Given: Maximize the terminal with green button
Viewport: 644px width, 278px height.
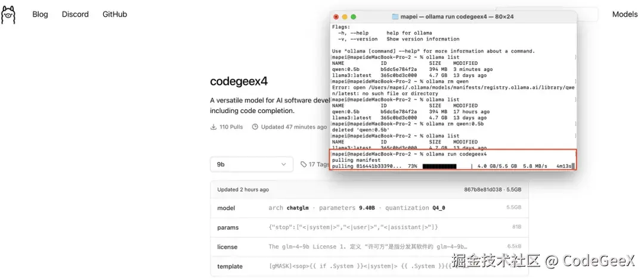Looking at the screenshot, I should [x=353, y=17].
